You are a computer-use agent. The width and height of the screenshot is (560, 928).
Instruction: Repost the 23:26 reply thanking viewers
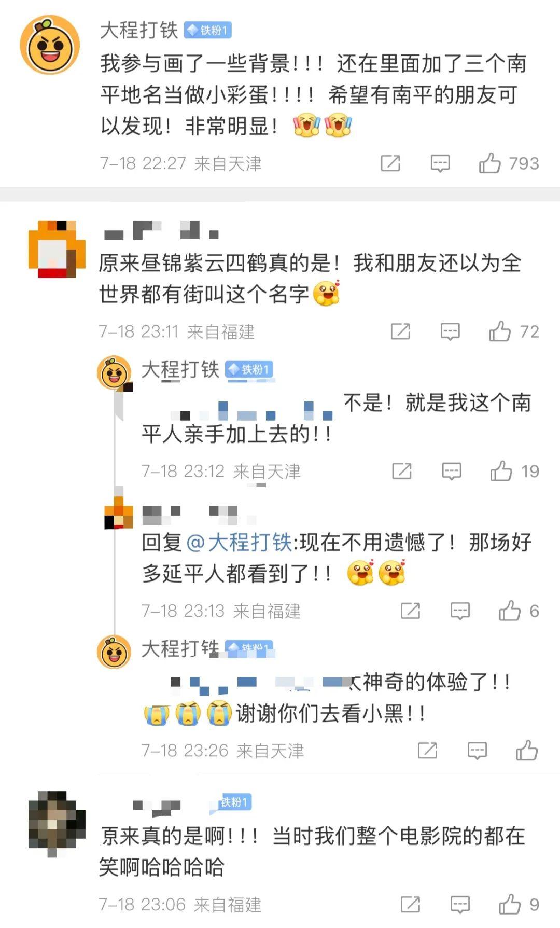[427, 751]
